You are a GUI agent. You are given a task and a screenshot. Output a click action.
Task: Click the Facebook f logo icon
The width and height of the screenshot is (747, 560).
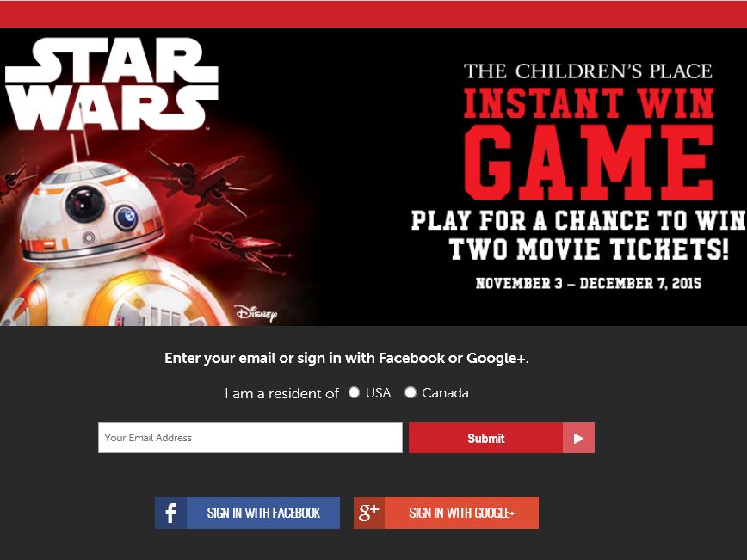[x=170, y=513]
